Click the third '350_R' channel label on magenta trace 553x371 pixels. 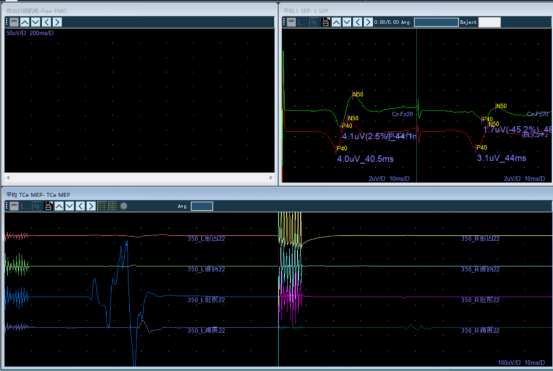coord(480,300)
